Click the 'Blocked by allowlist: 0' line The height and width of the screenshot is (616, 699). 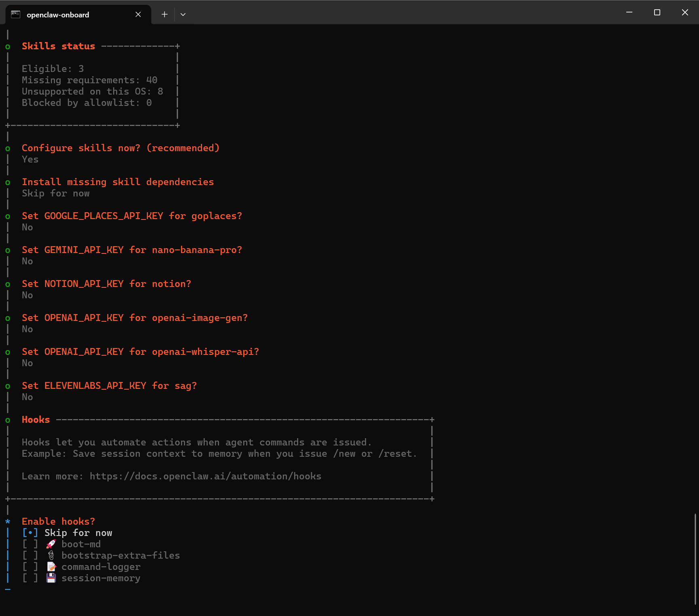click(x=87, y=103)
